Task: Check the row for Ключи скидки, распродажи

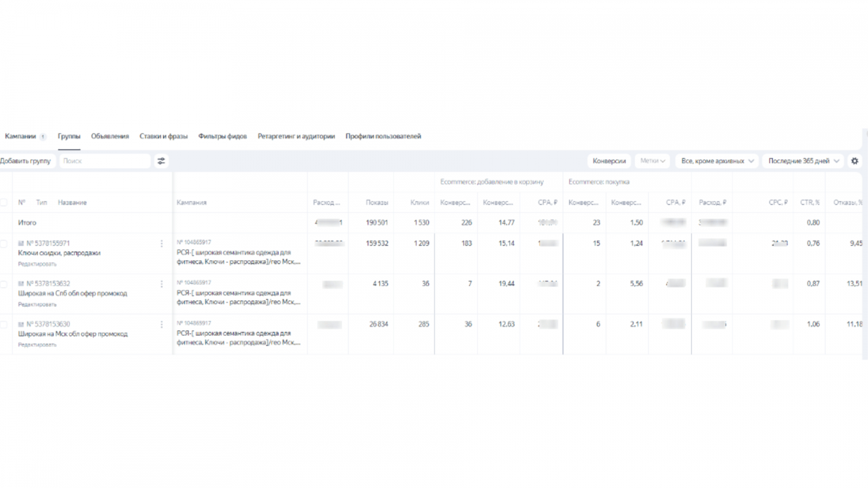Action: pyautogui.click(x=3, y=244)
